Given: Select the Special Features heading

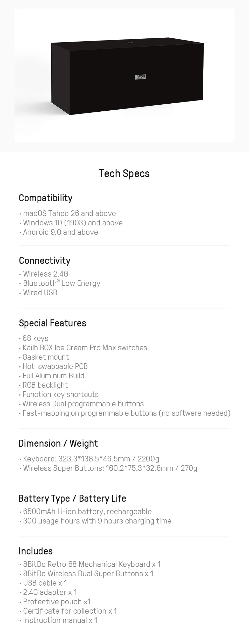Looking at the screenshot, I should (x=52, y=323).
